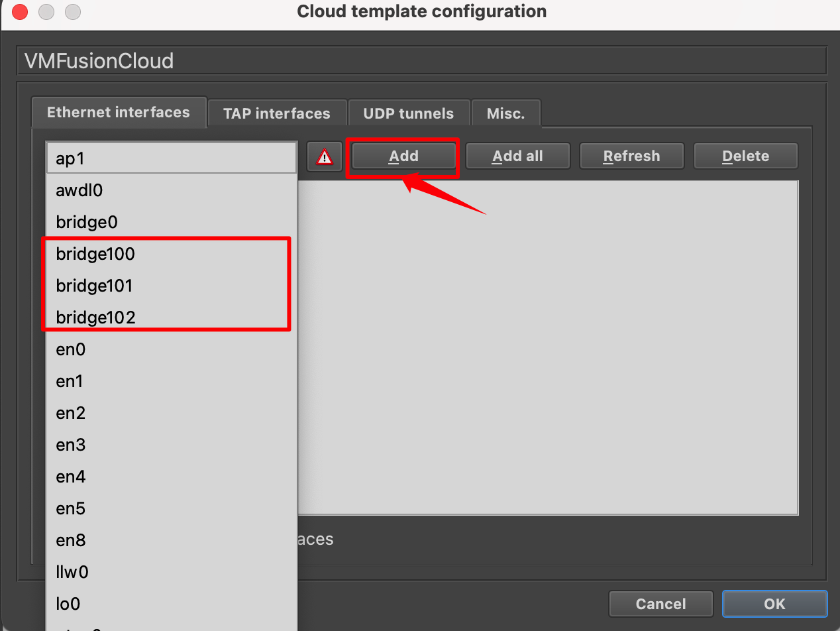The image size is (840, 631).
Task: Open the UDP tunnels tab
Action: 408,113
